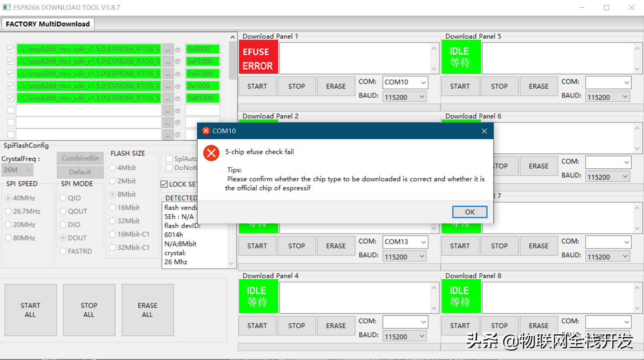The height and width of the screenshot is (360, 644).
Task: Stop download on Panel 1
Action: tap(296, 86)
